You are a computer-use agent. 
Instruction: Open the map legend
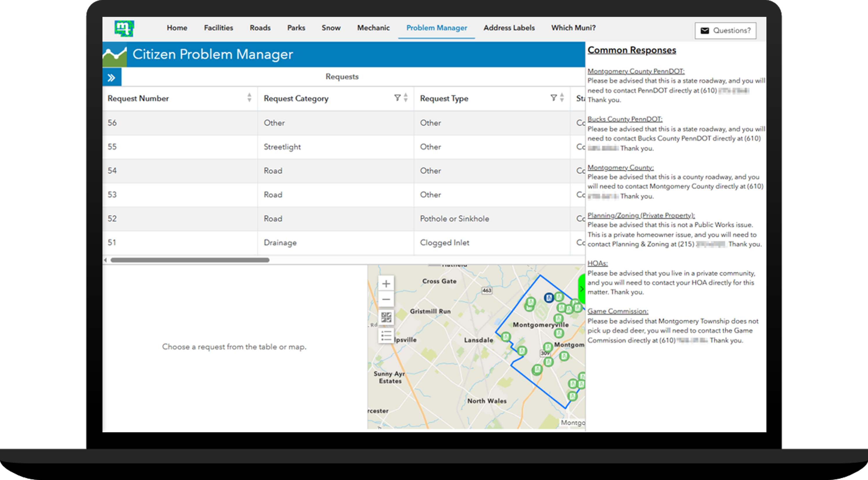pos(386,335)
